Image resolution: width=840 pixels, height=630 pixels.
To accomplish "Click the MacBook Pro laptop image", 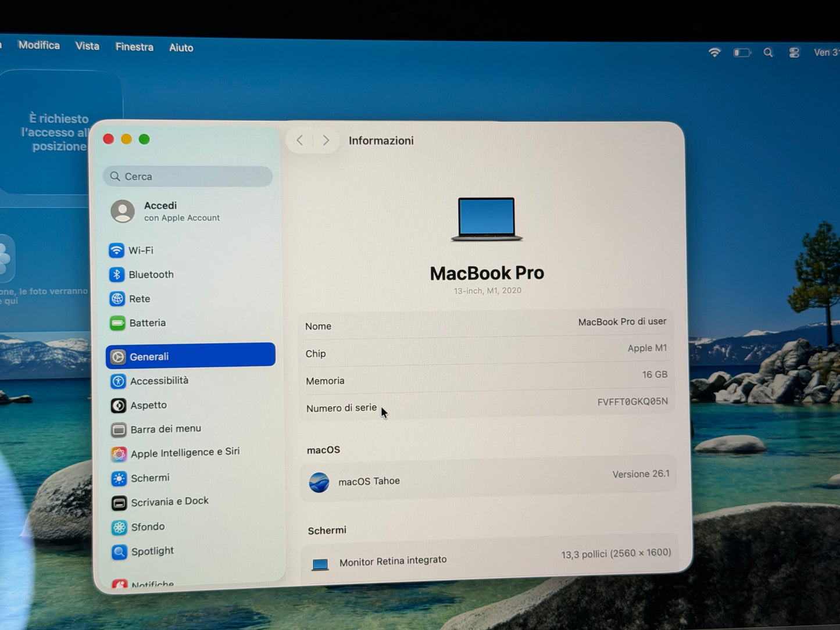I will click(487, 219).
